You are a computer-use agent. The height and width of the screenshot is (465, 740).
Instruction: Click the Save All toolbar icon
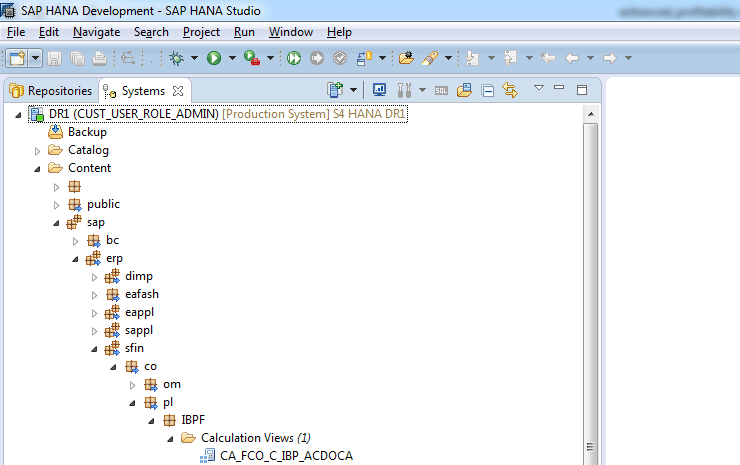pyautogui.click(x=77, y=58)
